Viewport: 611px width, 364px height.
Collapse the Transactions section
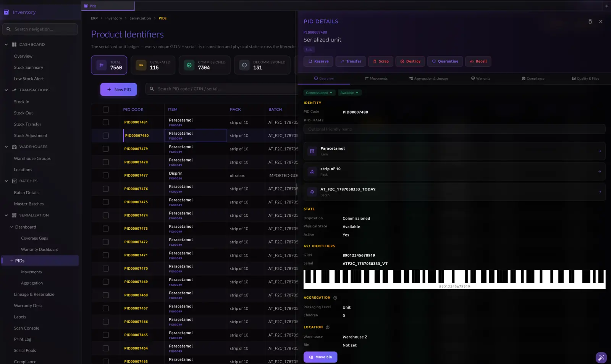coord(6,90)
